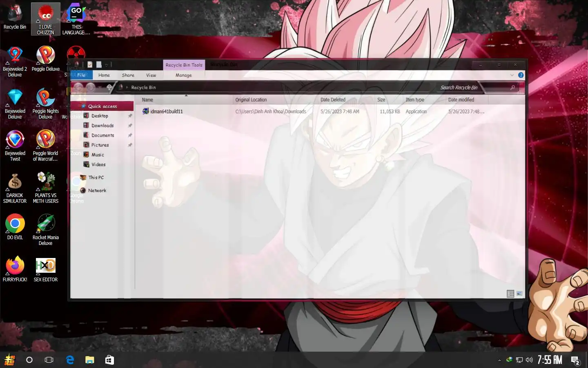Open Cortana search circle on taskbar
This screenshot has height=368, width=588.
(x=29, y=360)
